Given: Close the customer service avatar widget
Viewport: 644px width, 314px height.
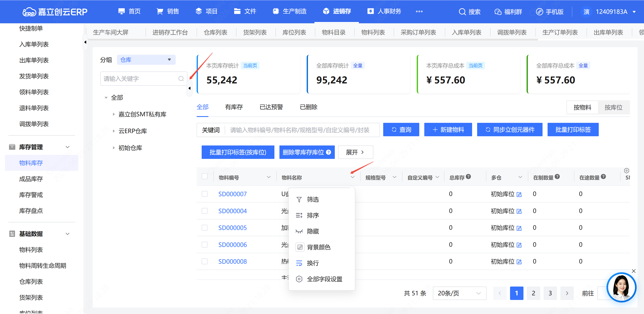Looking at the screenshot, I should 634,271.
